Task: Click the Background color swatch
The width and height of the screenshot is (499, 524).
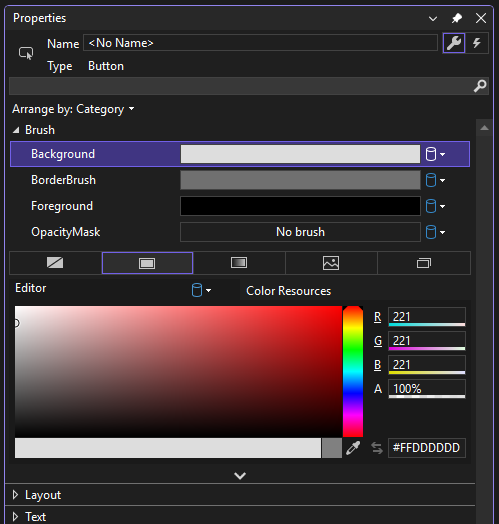Action: pos(300,154)
